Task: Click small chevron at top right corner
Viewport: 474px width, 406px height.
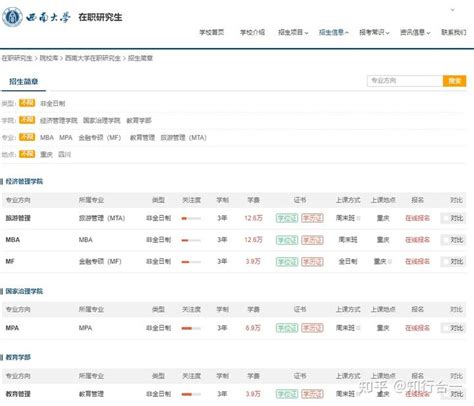Action: pos(453,10)
